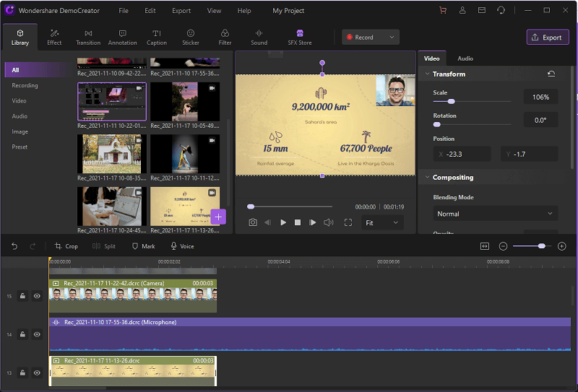578x392 pixels.
Task: Collapse the Transform section
Action: (x=427, y=74)
